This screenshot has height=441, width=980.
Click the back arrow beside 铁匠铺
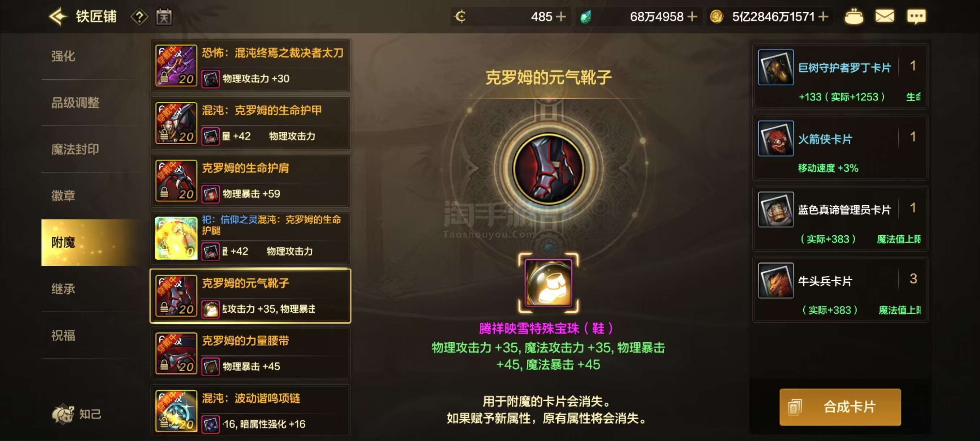(58, 17)
